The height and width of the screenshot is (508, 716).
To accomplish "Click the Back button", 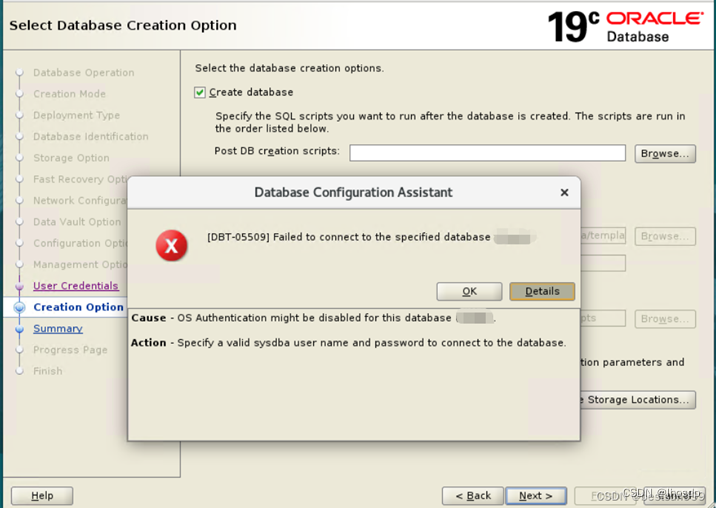I will click(x=473, y=496).
